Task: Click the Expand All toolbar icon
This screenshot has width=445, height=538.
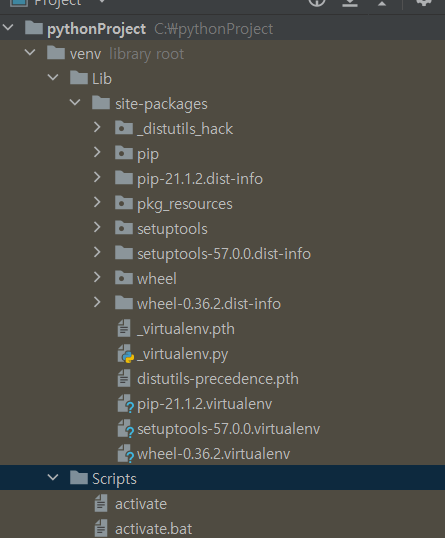Action: (350, 2)
